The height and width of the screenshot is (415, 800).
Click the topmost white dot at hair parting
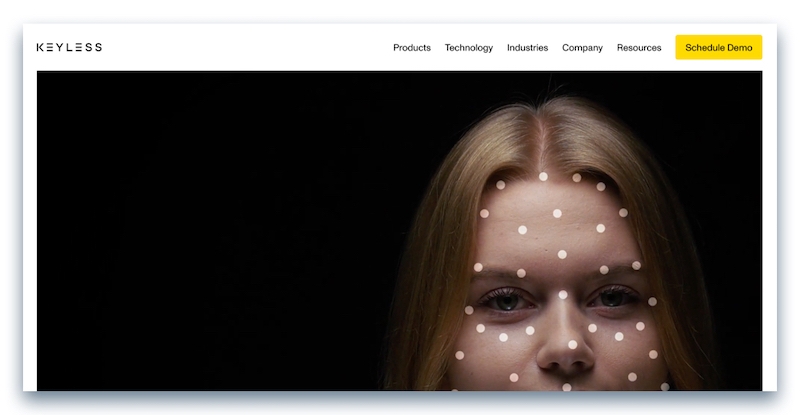(543, 176)
